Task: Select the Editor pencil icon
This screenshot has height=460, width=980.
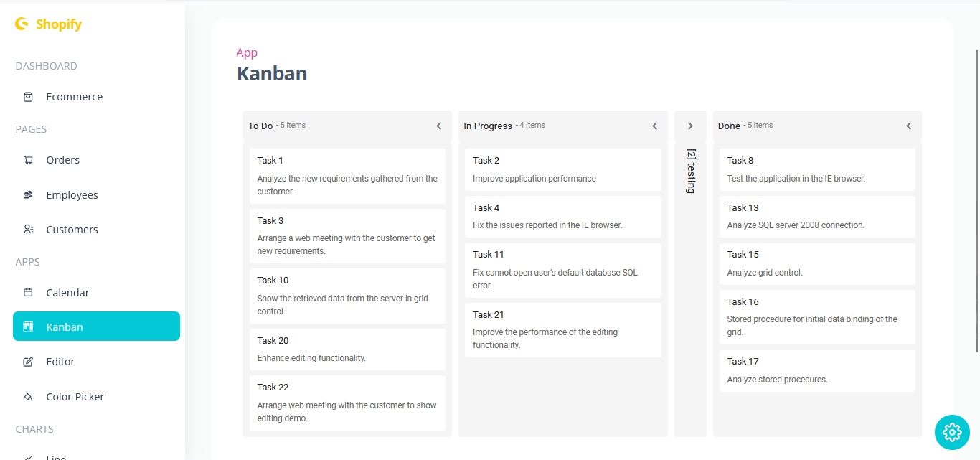Action: click(29, 361)
